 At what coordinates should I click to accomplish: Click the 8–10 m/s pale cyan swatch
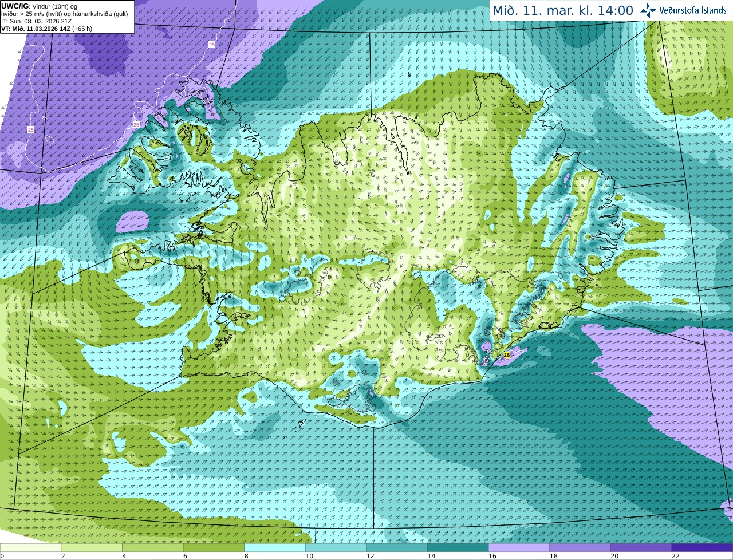pyautogui.click(x=275, y=547)
